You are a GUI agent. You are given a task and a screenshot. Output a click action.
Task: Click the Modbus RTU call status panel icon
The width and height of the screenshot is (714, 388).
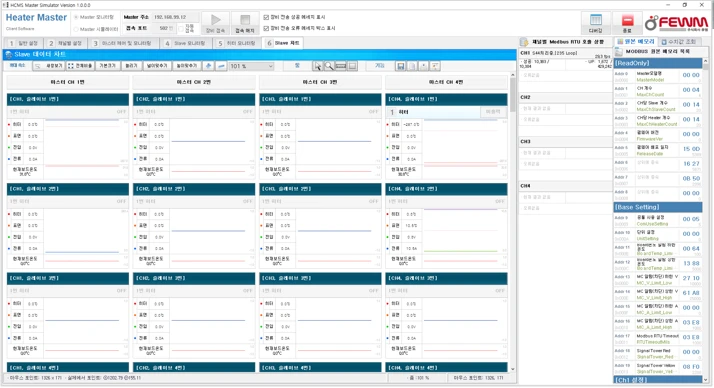tap(525, 42)
